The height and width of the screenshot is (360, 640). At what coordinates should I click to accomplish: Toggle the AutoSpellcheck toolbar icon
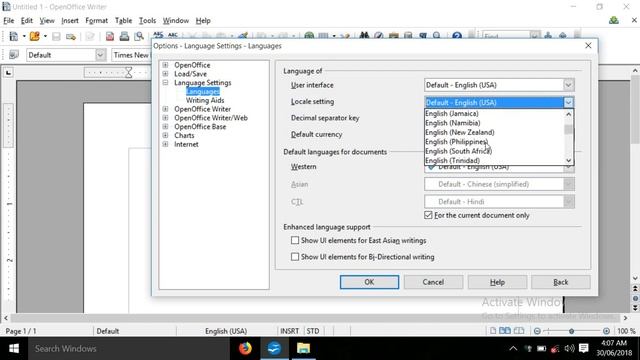pyautogui.click(x=173, y=36)
